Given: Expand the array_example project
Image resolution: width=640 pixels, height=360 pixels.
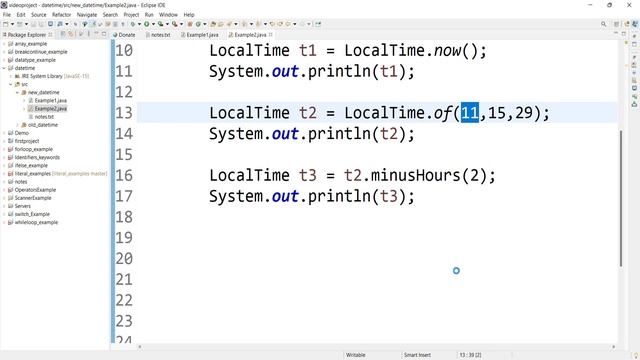Looking at the screenshot, I should click(x=4, y=44).
